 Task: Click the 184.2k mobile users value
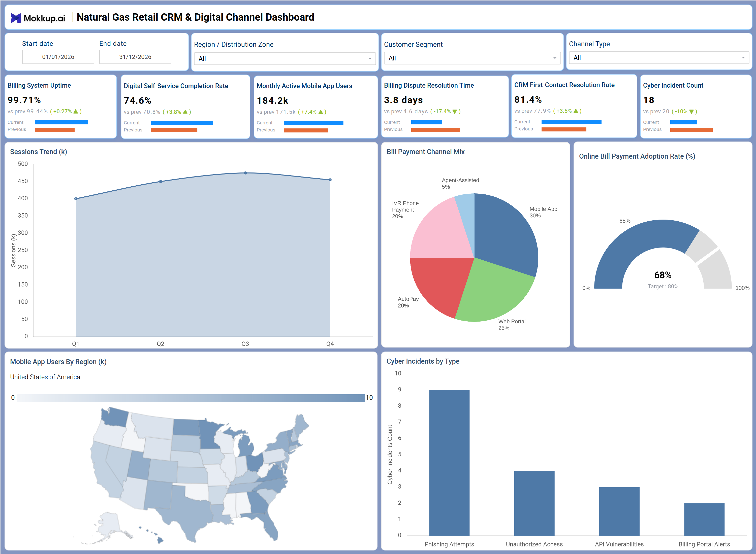coord(272,101)
